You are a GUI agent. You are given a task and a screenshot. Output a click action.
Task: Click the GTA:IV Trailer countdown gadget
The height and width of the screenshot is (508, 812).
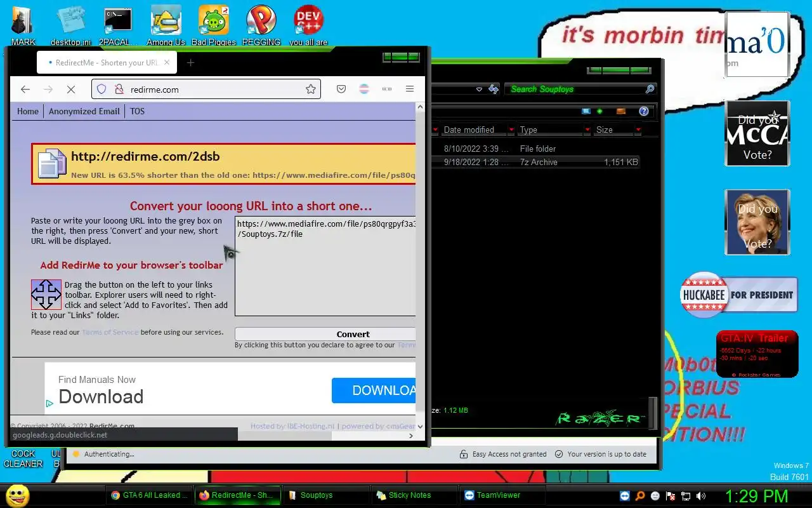coord(757,354)
